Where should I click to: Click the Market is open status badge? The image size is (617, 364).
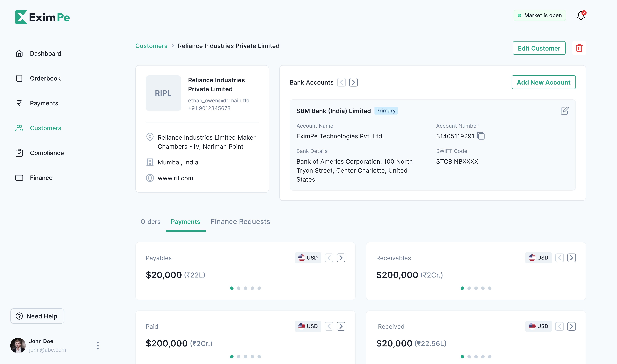coord(540,15)
